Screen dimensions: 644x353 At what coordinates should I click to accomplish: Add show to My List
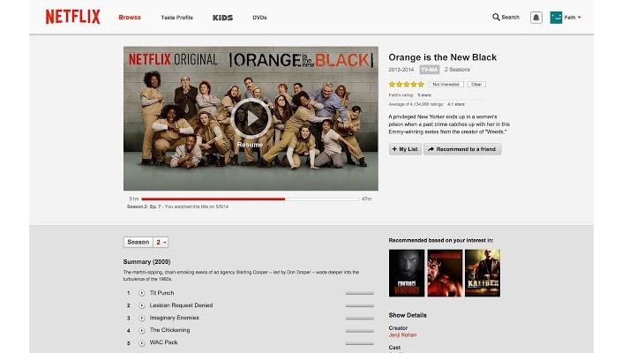405,149
